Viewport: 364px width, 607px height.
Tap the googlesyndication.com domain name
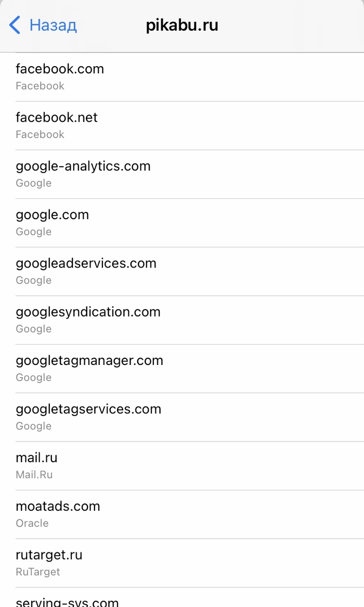coord(88,312)
